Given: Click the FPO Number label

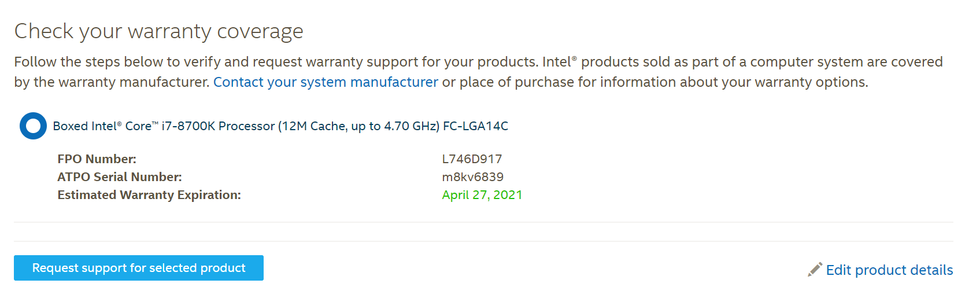Looking at the screenshot, I should coord(97,159).
